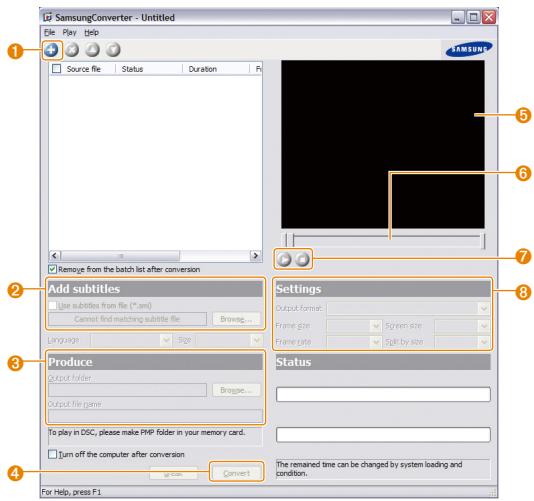Click the Output file name field
This screenshot has width=534, height=501.
155,416
